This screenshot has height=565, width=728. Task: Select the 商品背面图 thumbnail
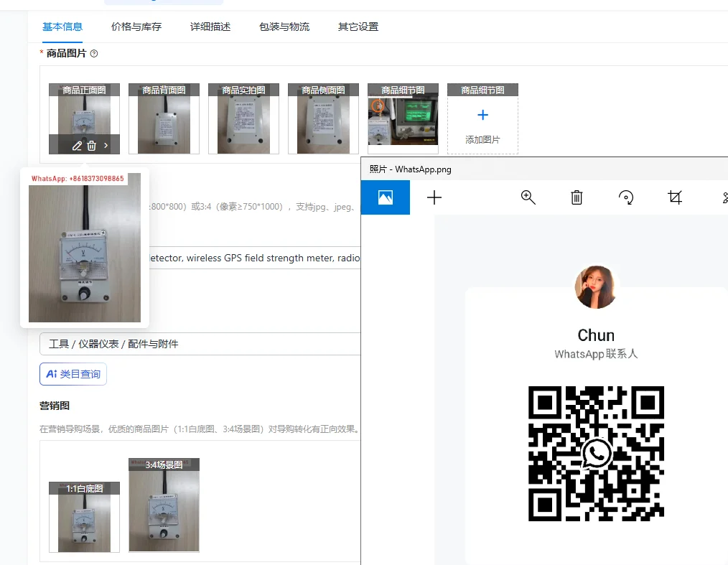[164, 119]
